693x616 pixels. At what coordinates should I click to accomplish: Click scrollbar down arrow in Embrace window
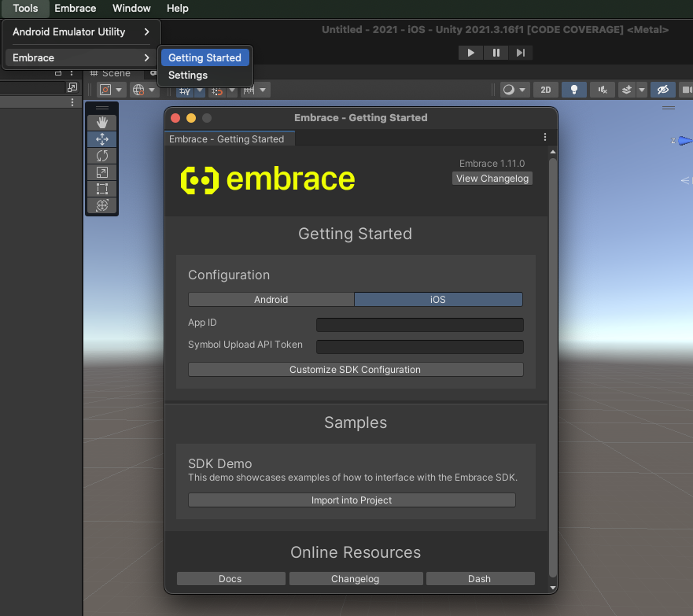point(553,587)
